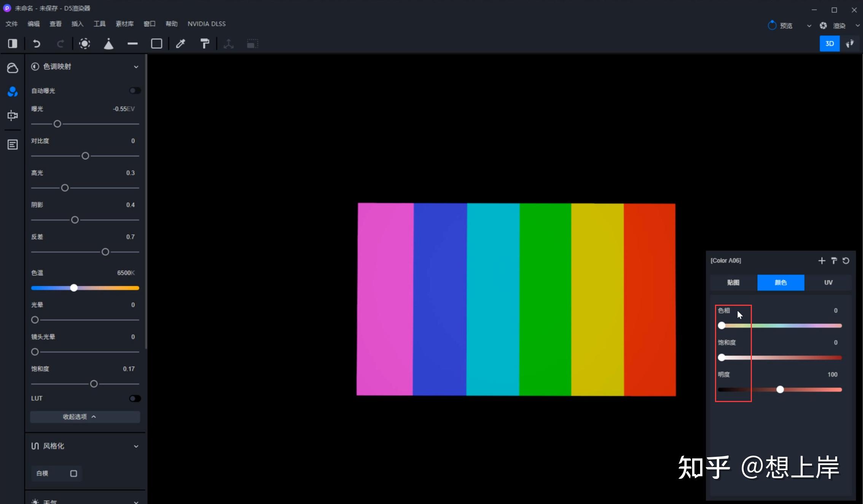Switch to the 贴图 tab
Image resolution: width=863 pixels, height=504 pixels.
(733, 283)
